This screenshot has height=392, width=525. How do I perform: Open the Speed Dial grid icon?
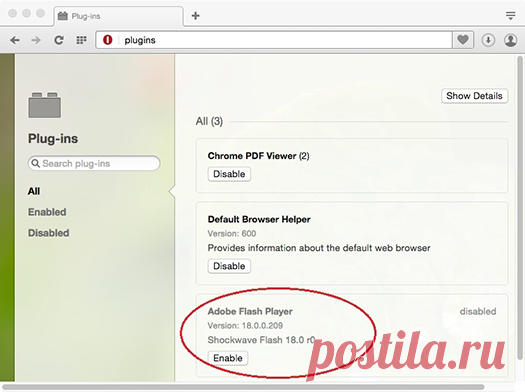pos(81,40)
